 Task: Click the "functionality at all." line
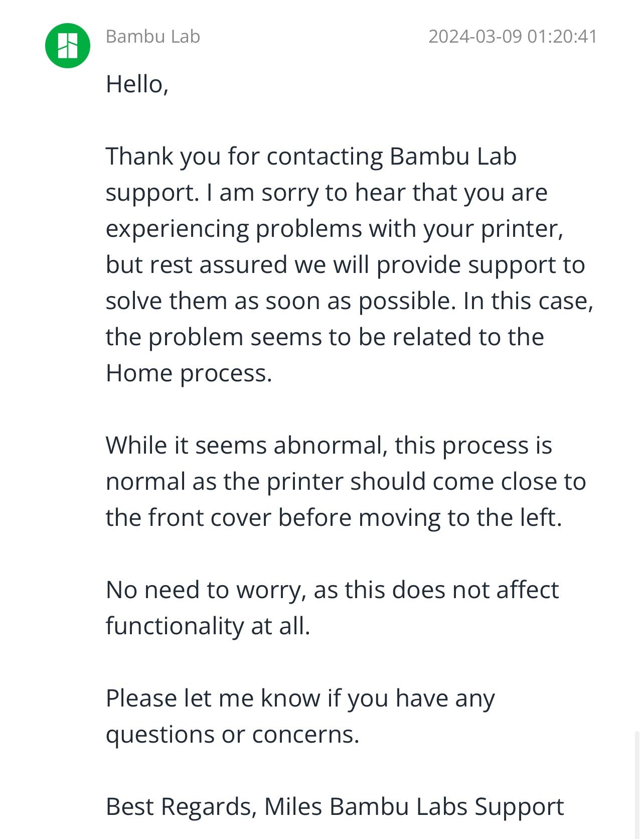pos(208,626)
